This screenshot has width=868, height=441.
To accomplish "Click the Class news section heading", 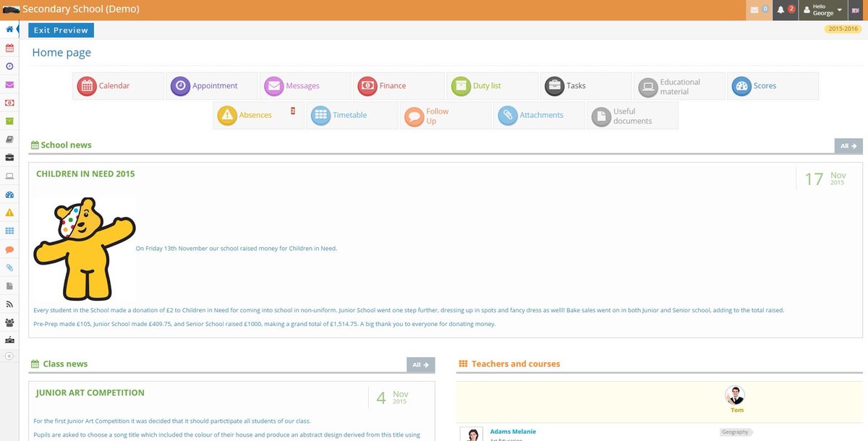I will [x=65, y=364].
